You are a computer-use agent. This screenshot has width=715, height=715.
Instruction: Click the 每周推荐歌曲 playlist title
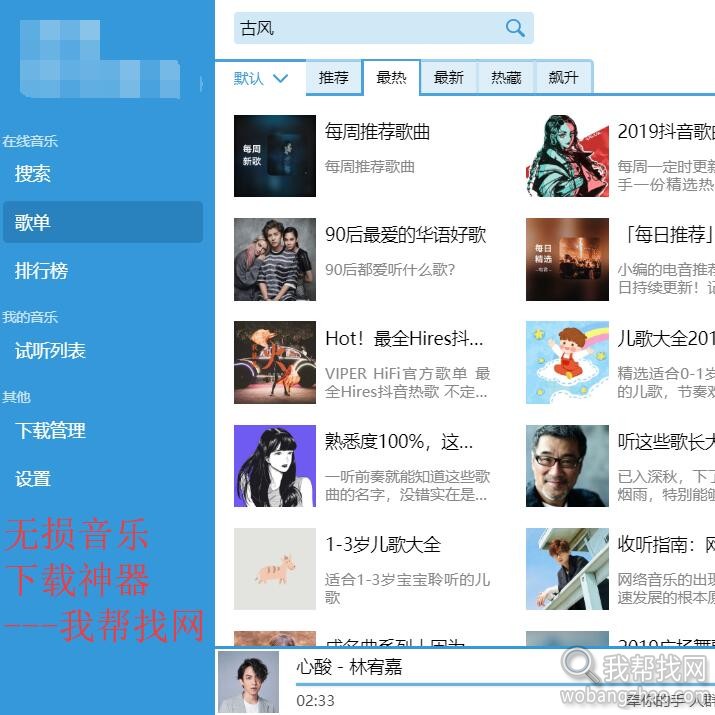pos(377,132)
